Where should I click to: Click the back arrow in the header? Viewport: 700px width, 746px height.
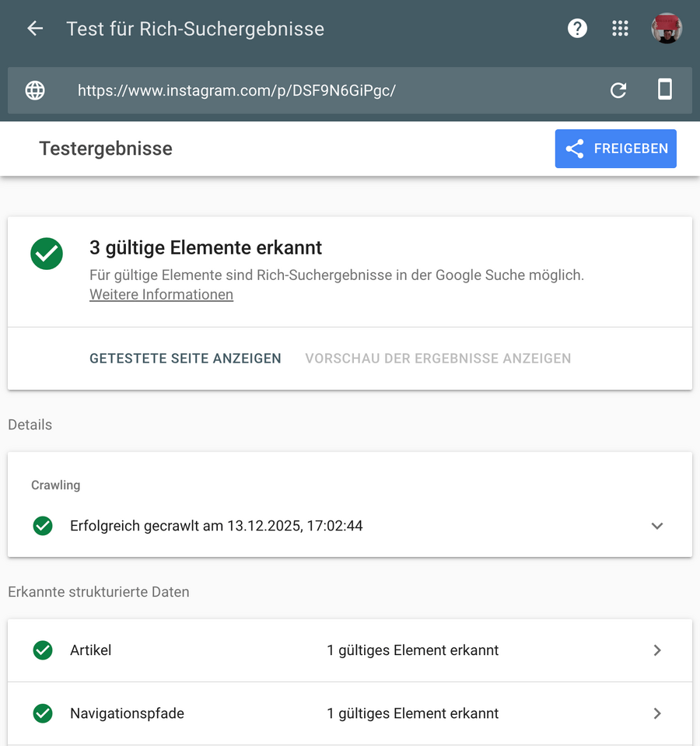tap(34, 28)
